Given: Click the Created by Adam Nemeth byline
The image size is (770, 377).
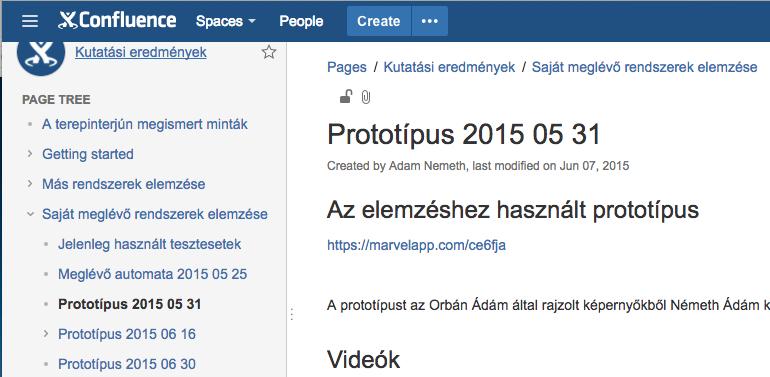Looking at the screenshot, I should click(x=478, y=166).
